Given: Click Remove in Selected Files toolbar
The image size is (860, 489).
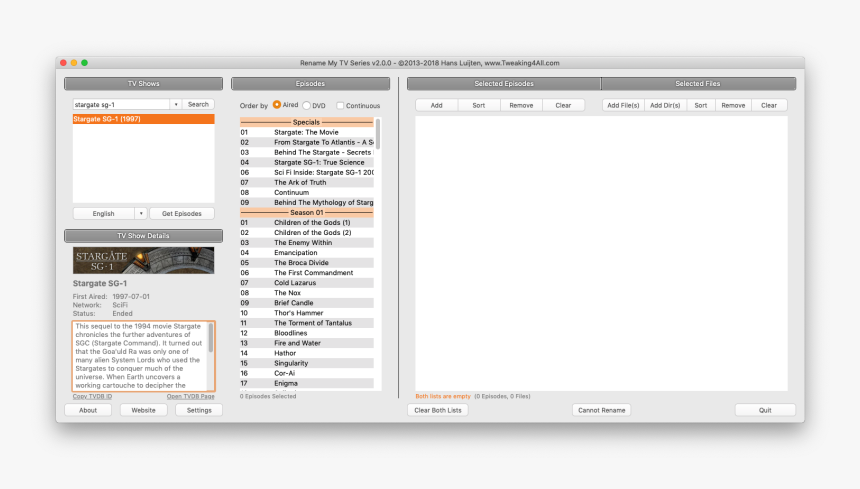Looking at the screenshot, I should point(733,105).
